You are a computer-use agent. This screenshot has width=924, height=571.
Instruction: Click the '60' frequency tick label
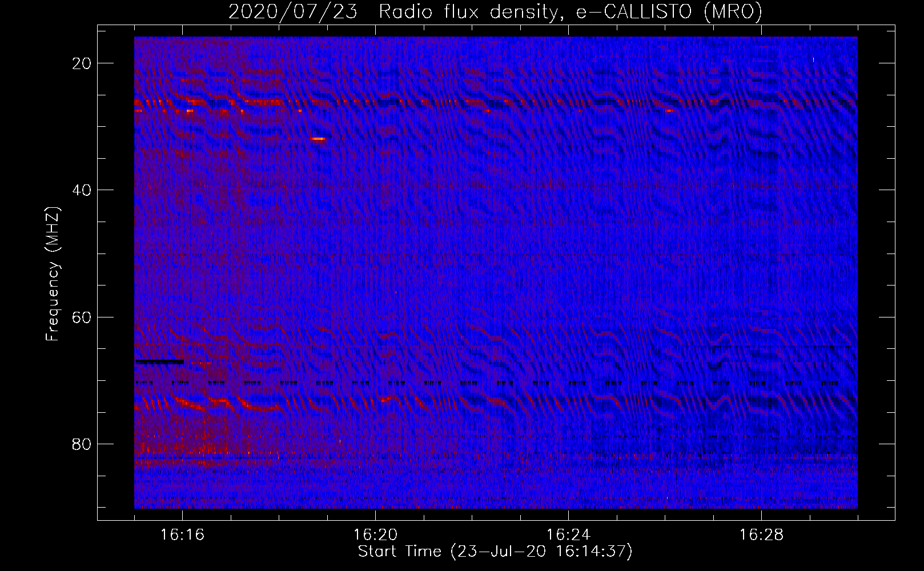click(82, 317)
